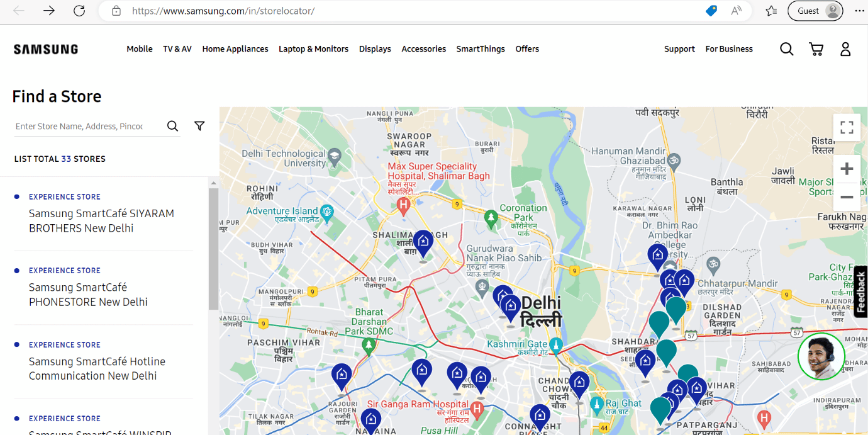The width and height of the screenshot is (868, 435).
Task: Zoom in on the map
Action: [x=847, y=169]
